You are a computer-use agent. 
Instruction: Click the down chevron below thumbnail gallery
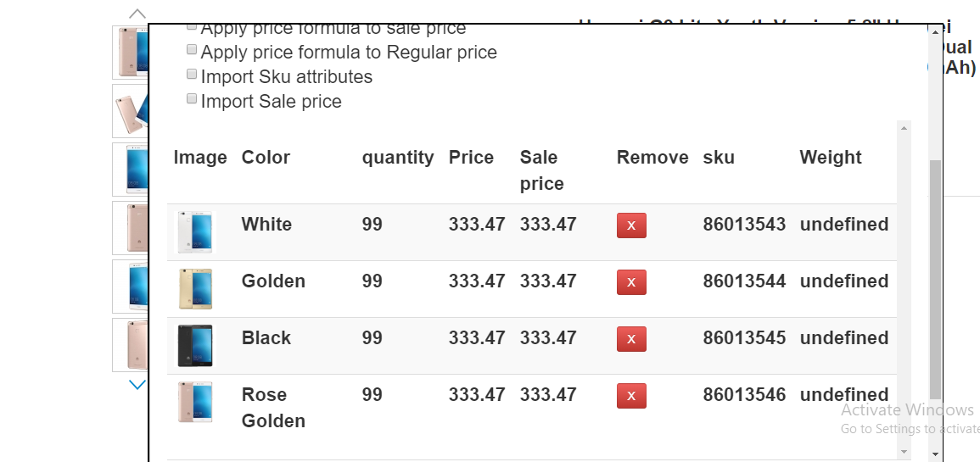[x=137, y=385]
